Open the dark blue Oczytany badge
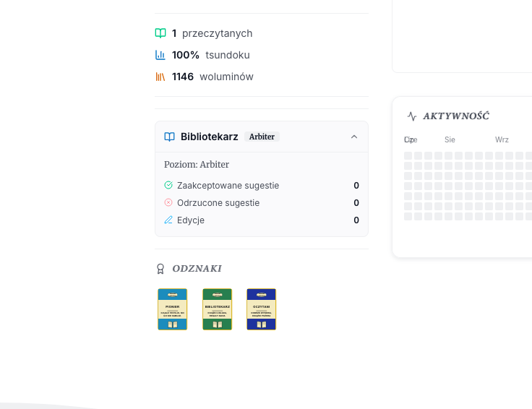532x409 pixels. [261, 309]
